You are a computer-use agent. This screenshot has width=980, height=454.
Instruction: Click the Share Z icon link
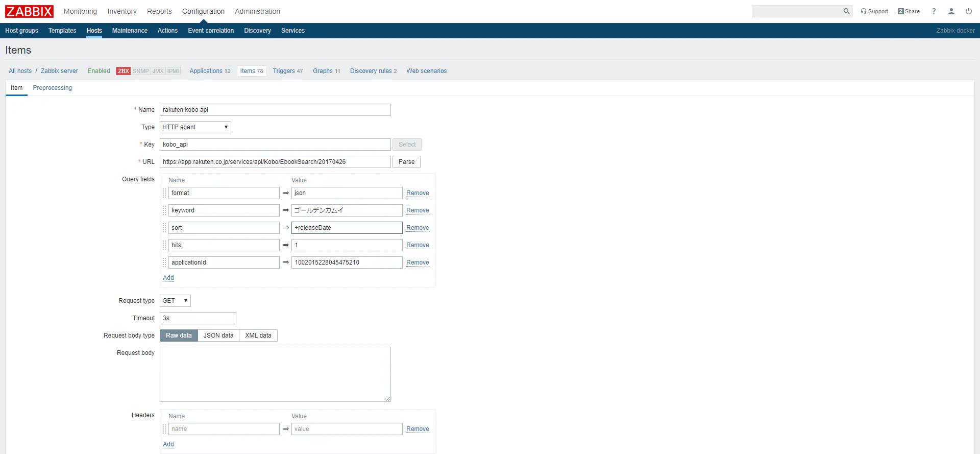click(x=909, y=11)
